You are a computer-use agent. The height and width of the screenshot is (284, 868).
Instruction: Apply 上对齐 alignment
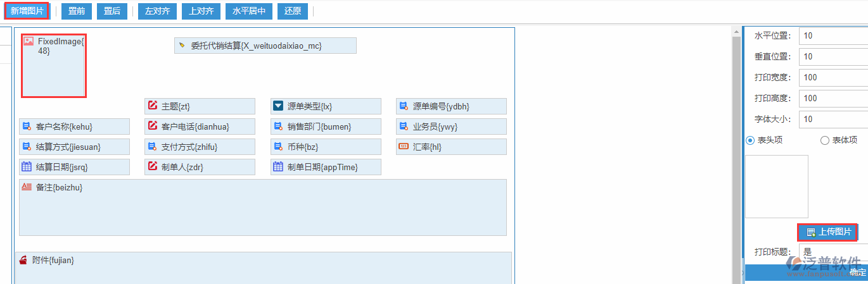[201, 11]
